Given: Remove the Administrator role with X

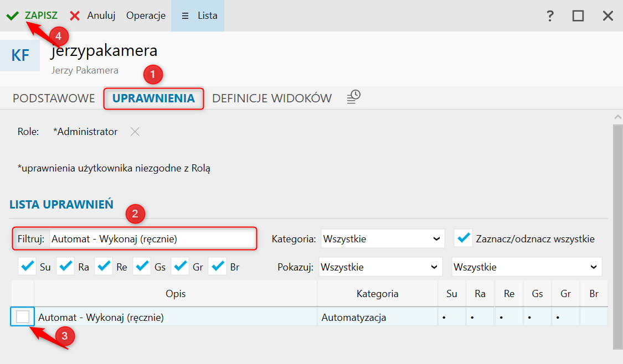Looking at the screenshot, I should (x=135, y=132).
